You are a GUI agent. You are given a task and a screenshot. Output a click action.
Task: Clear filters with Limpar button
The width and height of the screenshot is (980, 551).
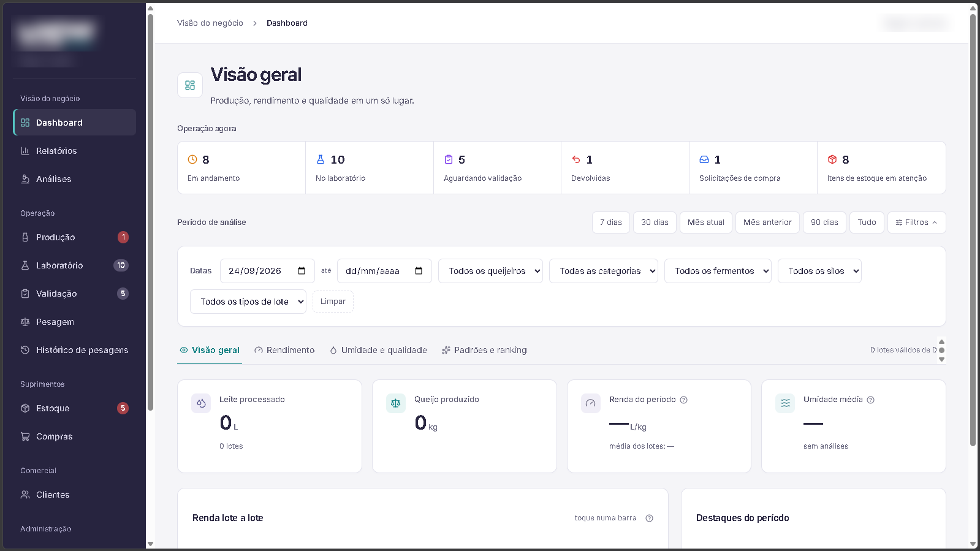[x=333, y=302]
